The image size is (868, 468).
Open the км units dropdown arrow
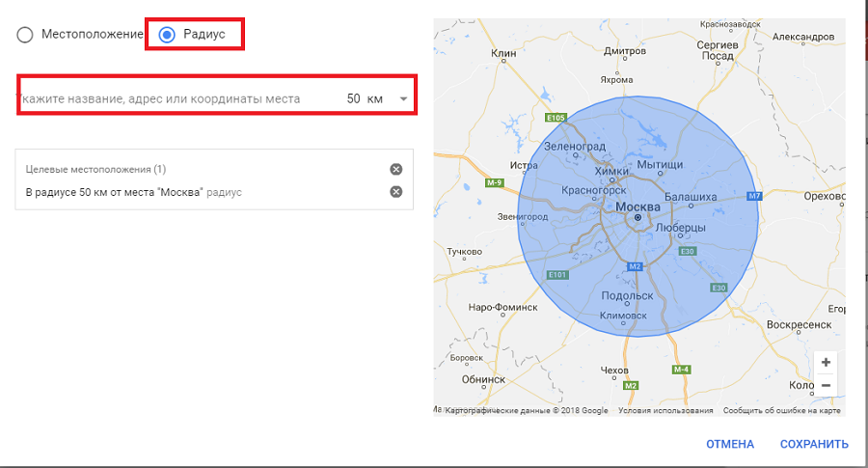(x=403, y=99)
